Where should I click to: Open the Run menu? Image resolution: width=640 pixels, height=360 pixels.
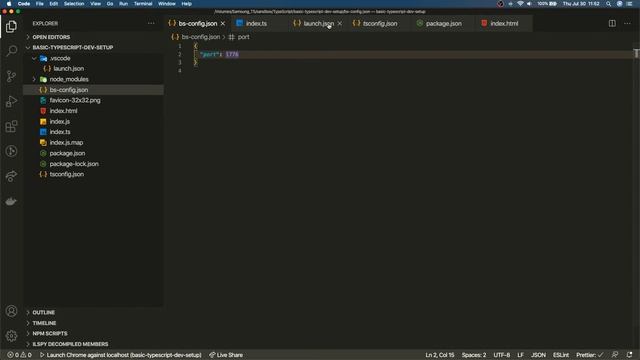click(x=123, y=4)
